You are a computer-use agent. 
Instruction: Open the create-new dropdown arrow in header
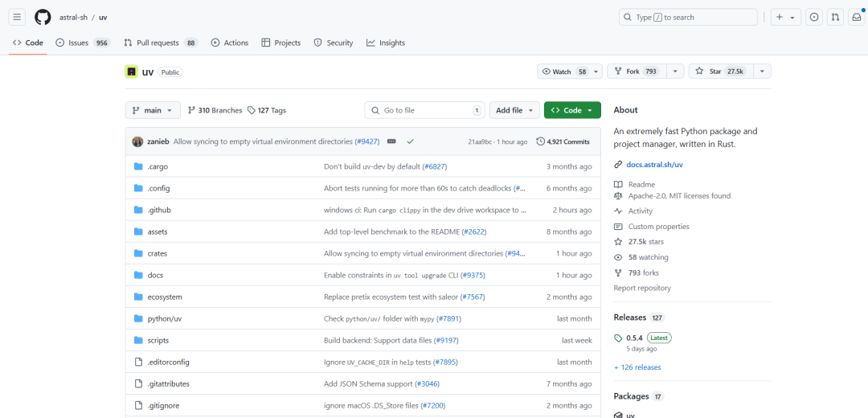[792, 17]
